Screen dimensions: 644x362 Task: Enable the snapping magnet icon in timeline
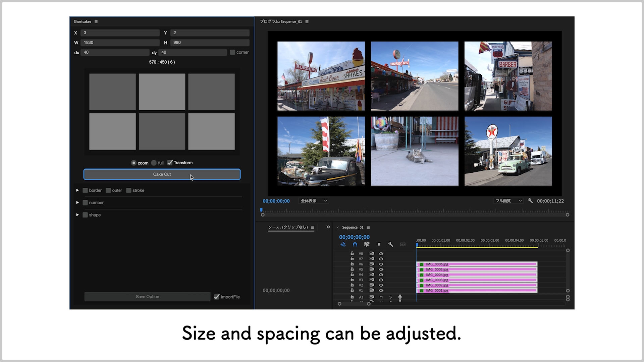(x=355, y=244)
